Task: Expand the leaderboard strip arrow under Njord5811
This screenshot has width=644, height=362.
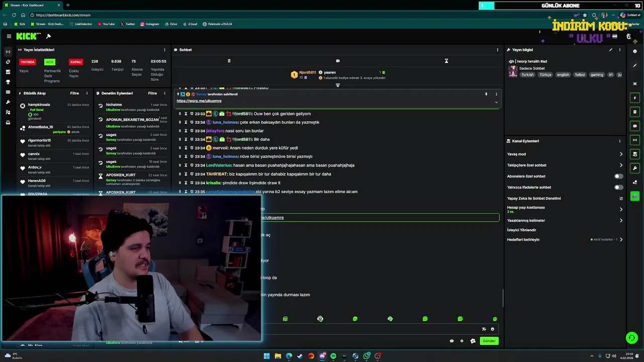Action: click(x=338, y=85)
